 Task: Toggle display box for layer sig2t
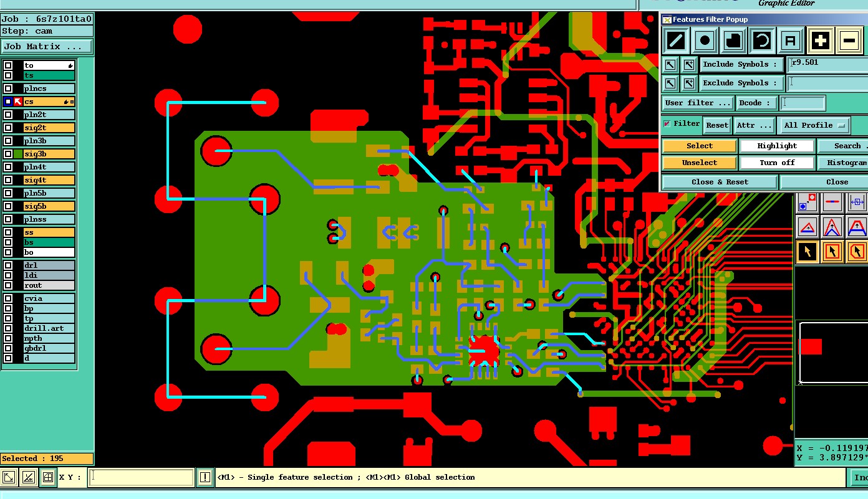pos(8,128)
